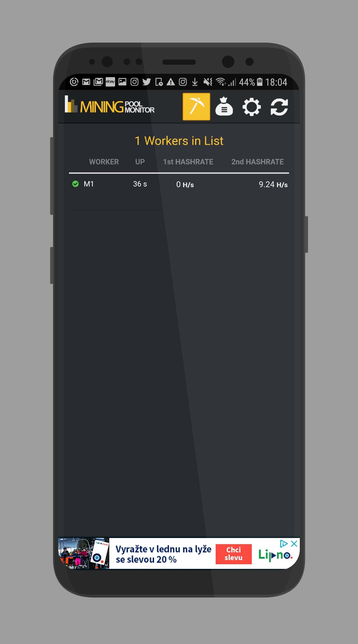Tap the ski lift ad thumbnail
The width and height of the screenshot is (358, 644).
(x=84, y=553)
